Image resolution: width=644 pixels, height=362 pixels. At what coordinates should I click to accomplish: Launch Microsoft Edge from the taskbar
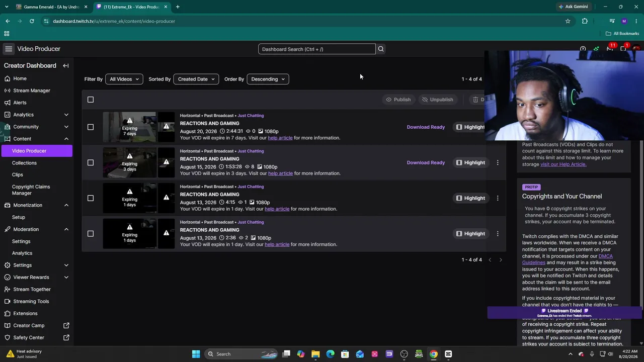330,354
